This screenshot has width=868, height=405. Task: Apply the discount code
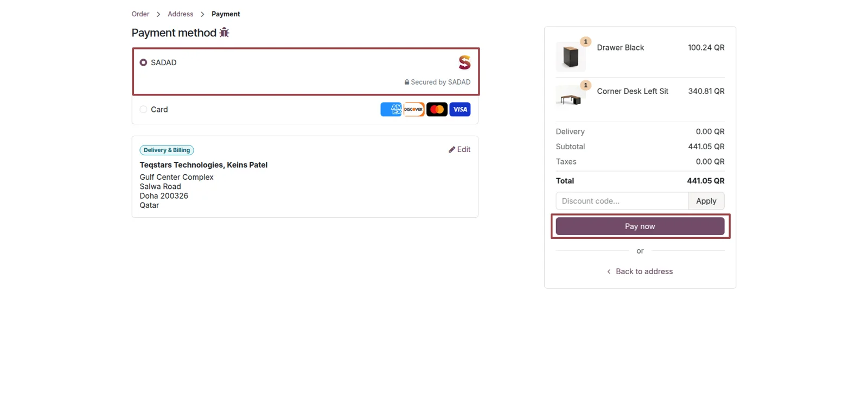706,201
